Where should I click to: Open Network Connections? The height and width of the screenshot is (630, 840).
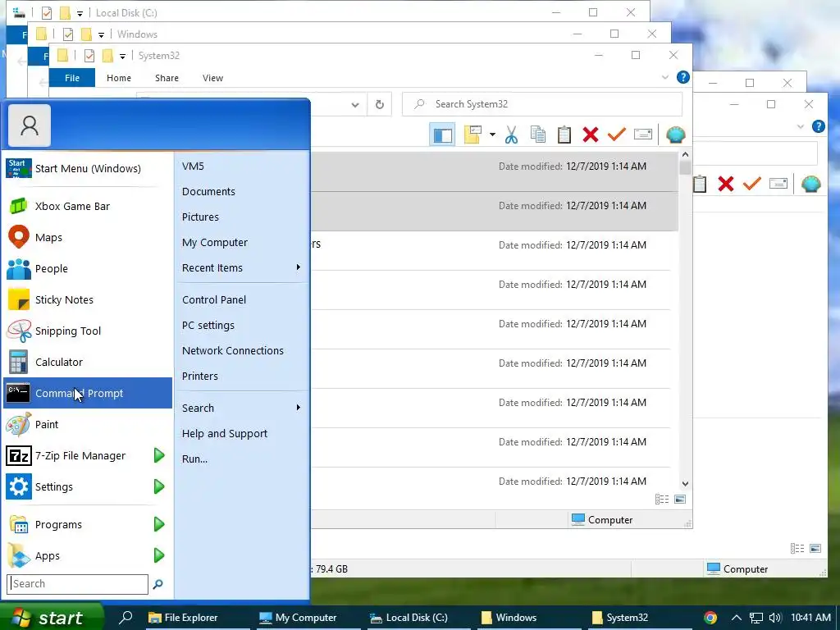coord(242,351)
